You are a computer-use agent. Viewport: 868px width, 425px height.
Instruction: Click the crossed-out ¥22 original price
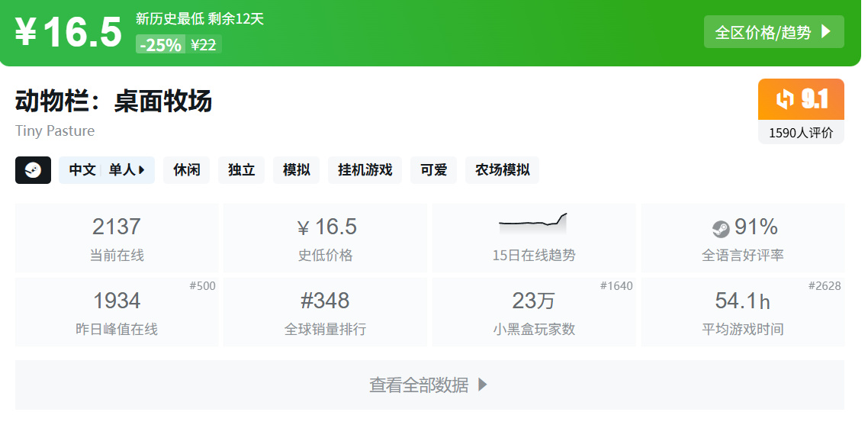(204, 45)
